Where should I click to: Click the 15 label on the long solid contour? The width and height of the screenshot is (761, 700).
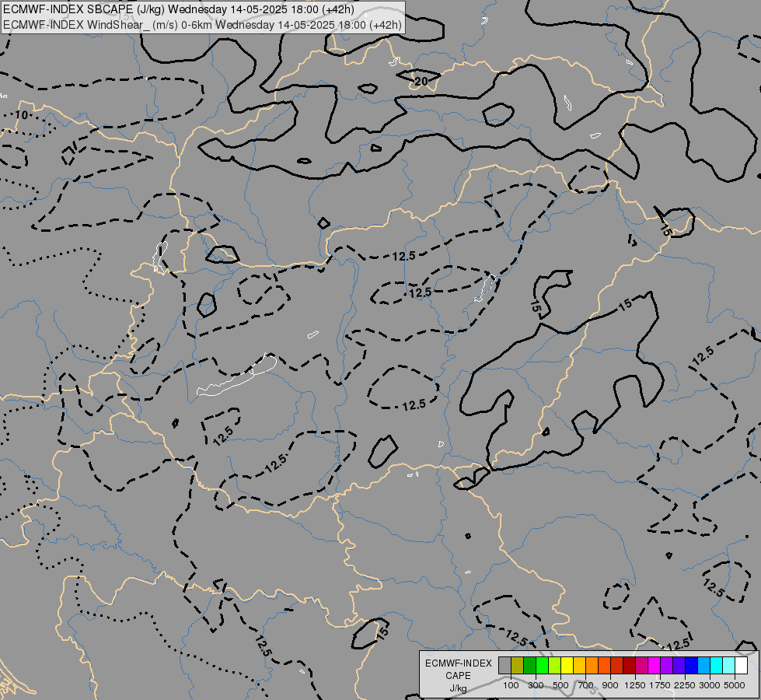[625, 305]
